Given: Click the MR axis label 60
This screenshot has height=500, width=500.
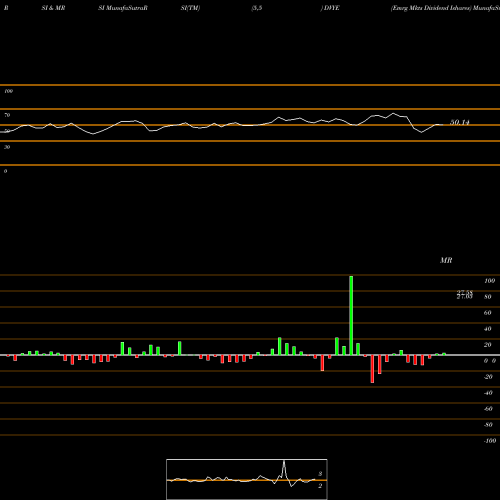Looking at the screenshot, I should (488, 313).
